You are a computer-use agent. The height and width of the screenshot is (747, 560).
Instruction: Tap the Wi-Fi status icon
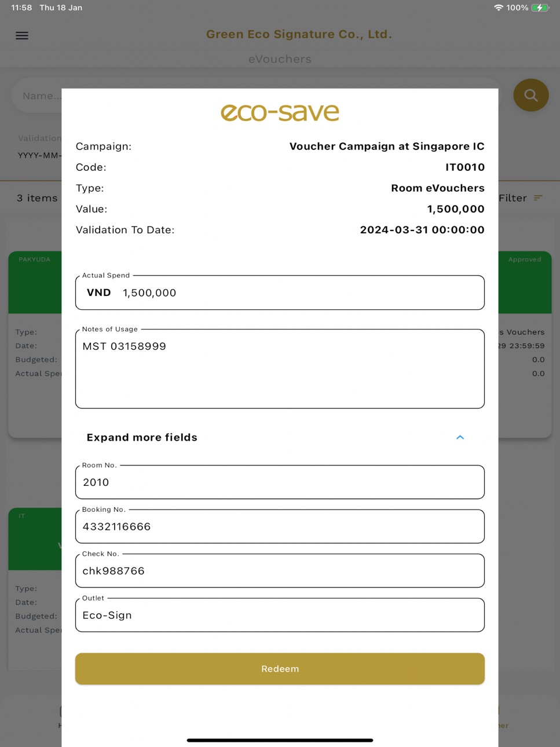click(x=498, y=8)
